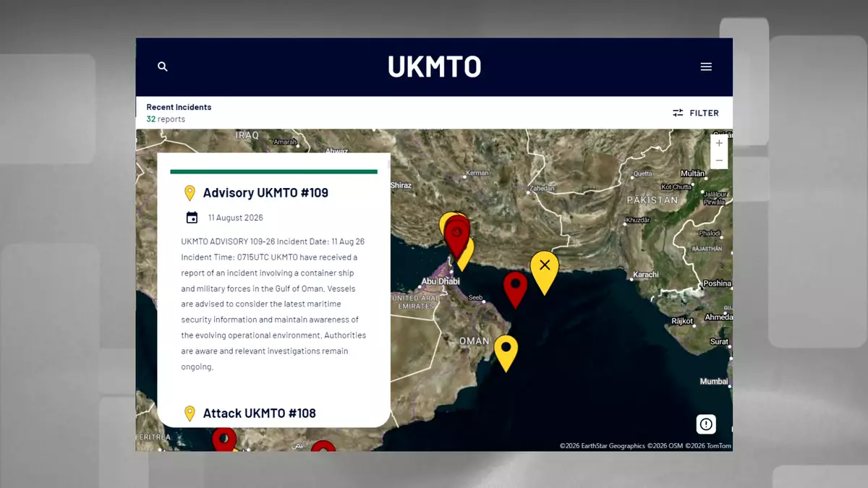Click the 'Shiraz' map label
This screenshot has height=488, width=868.
(401, 186)
